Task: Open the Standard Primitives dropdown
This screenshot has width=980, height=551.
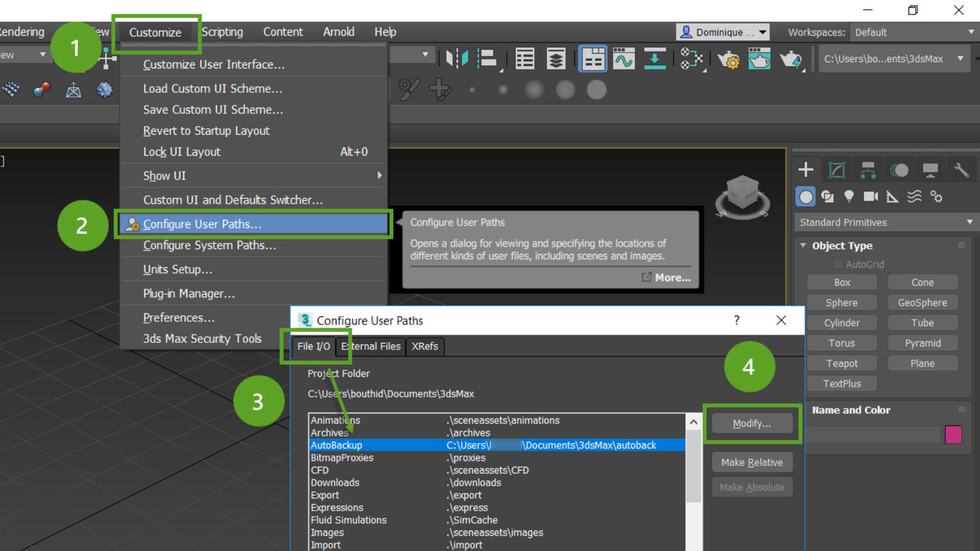Action: (x=886, y=222)
